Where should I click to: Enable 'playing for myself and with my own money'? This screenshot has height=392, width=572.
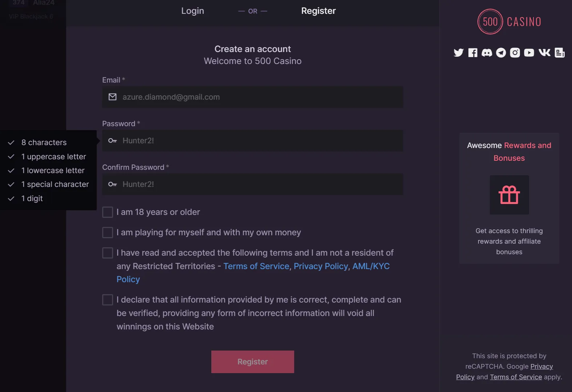tap(108, 232)
